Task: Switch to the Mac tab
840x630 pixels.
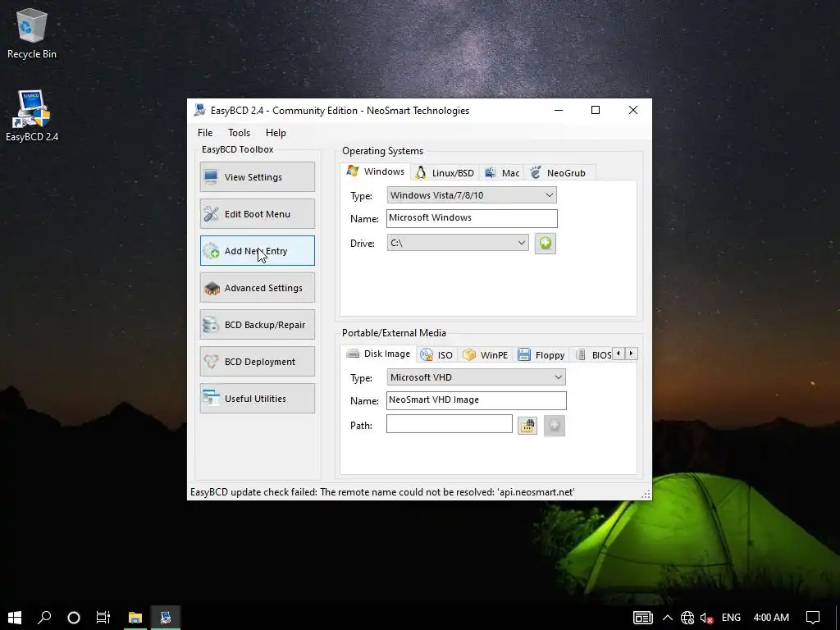Action: click(502, 172)
